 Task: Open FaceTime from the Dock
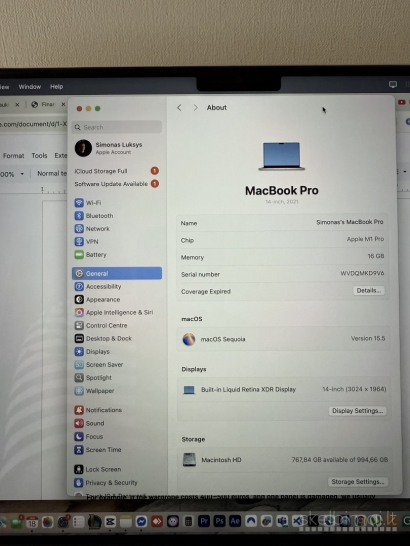pos(16,522)
